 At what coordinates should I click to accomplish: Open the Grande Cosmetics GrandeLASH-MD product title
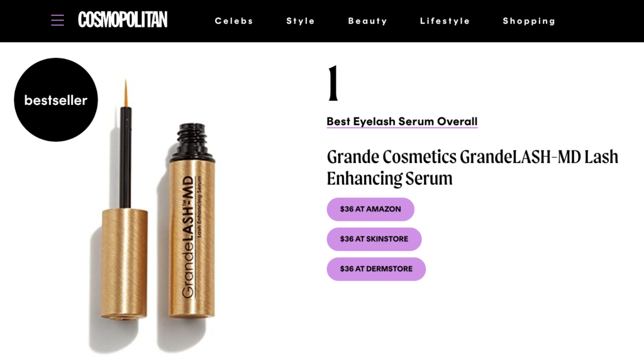[472, 167]
